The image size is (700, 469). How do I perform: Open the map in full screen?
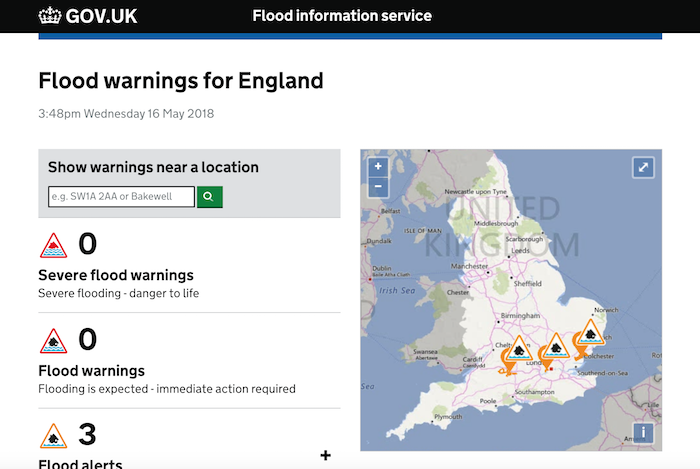point(643,168)
